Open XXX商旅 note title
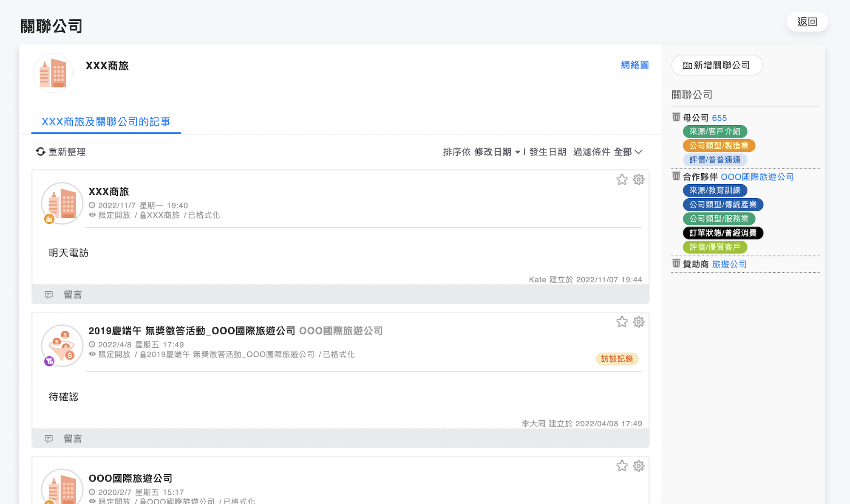Image resolution: width=850 pixels, height=504 pixels. click(109, 192)
